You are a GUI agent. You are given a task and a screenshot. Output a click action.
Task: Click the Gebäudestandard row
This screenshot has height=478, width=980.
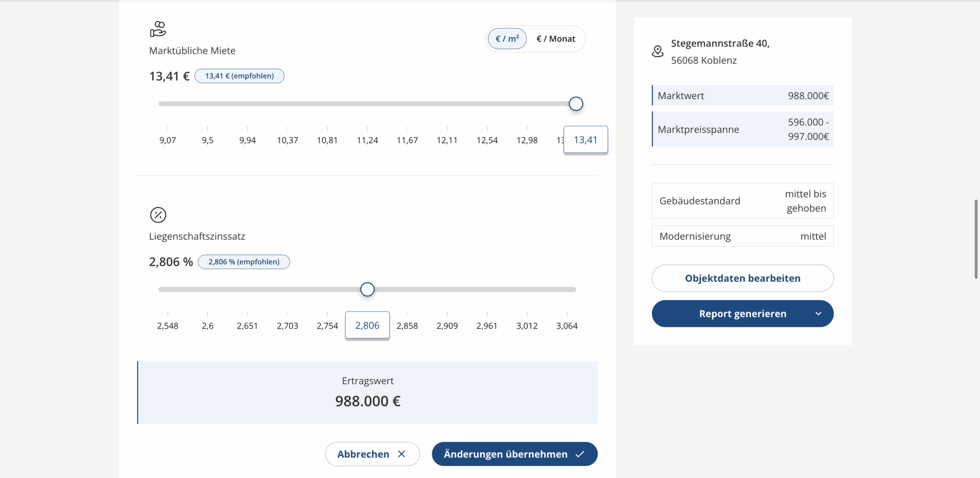(742, 201)
